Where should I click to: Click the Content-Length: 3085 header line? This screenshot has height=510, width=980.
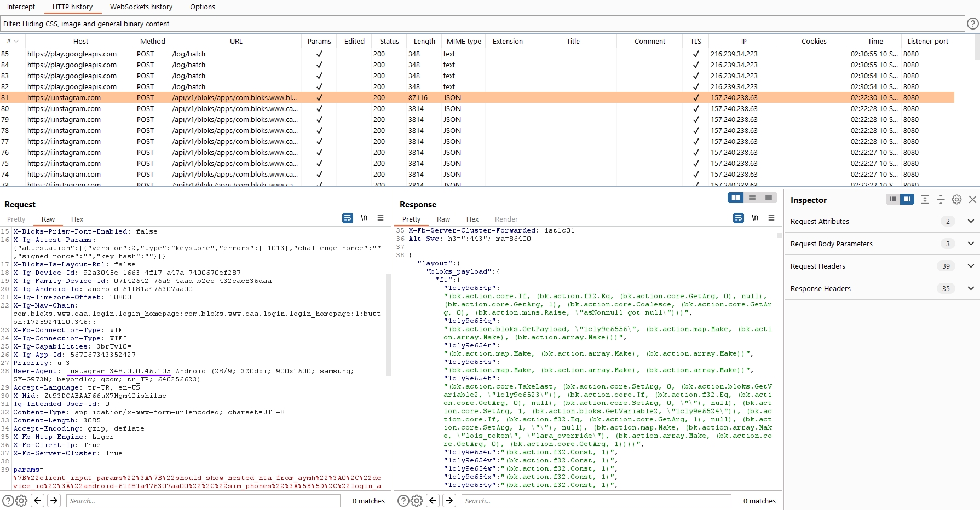(x=57, y=420)
